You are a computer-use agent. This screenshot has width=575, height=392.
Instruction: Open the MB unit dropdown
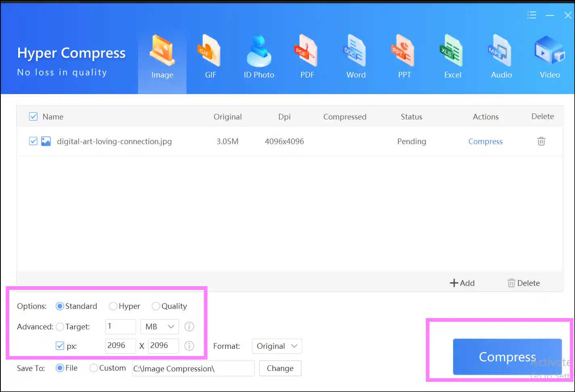pos(159,327)
